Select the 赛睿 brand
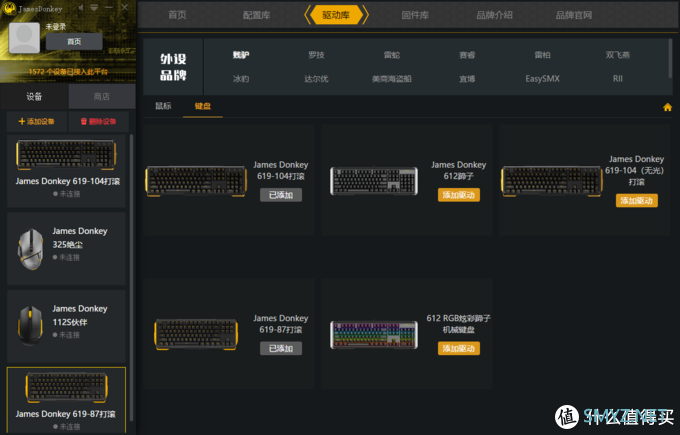The height and width of the screenshot is (435, 680). pyautogui.click(x=467, y=55)
